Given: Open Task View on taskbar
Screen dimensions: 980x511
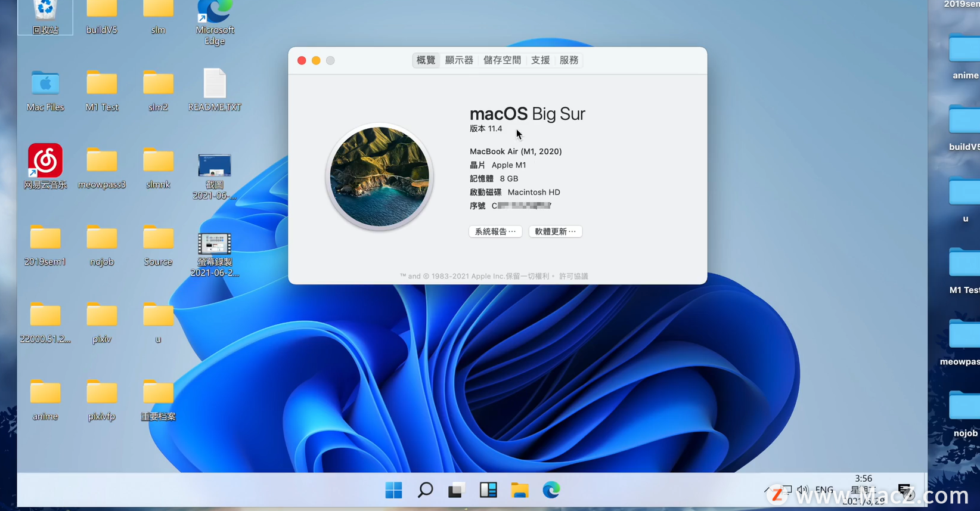Looking at the screenshot, I should 457,490.
